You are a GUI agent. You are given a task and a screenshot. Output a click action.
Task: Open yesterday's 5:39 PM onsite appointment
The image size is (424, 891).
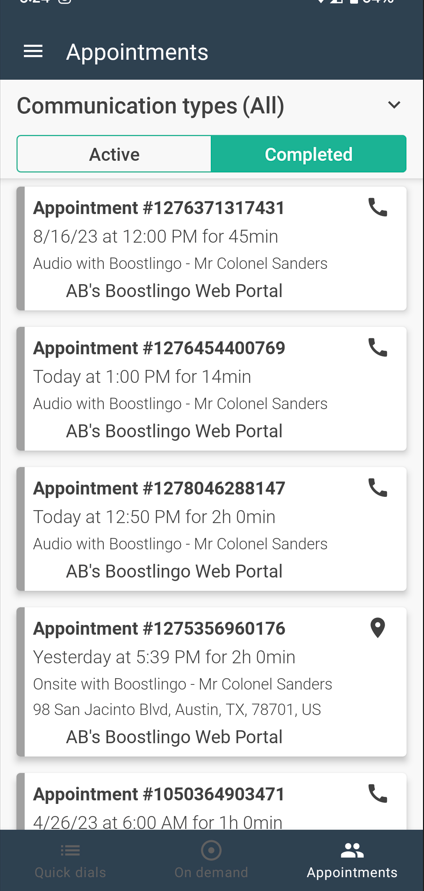click(211, 682)
